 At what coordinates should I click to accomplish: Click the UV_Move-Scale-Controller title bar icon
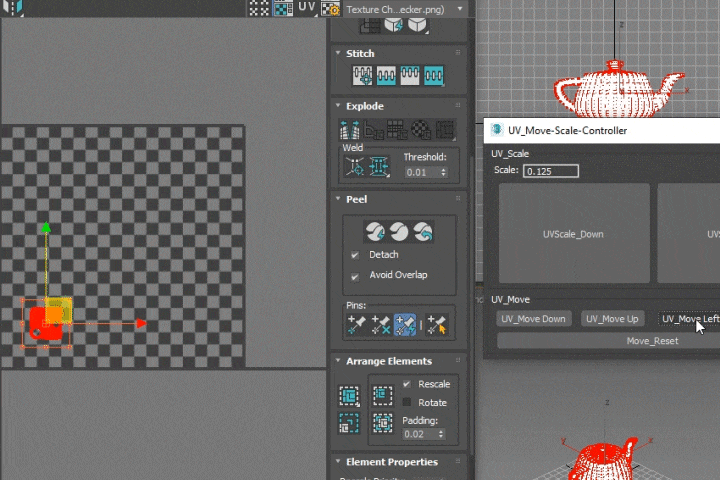[x=496, y=130]
